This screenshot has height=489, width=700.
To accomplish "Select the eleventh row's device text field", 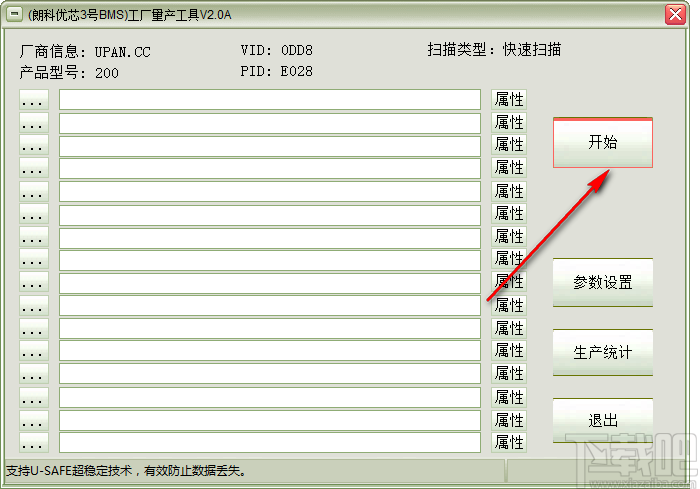I will [x=270, y=329].
